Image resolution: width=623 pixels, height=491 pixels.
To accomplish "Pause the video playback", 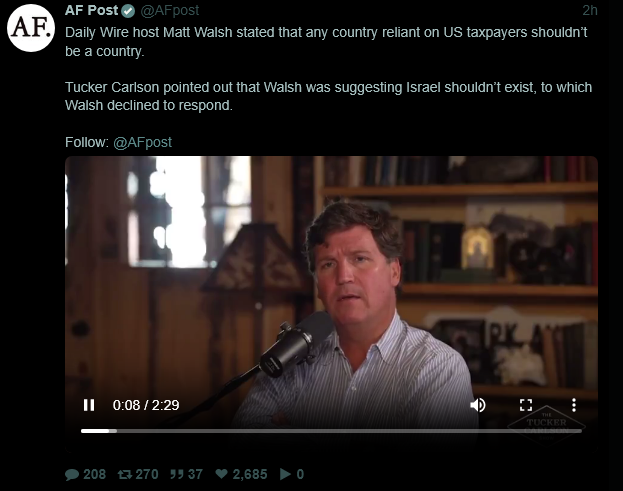I will click(89, 405).
